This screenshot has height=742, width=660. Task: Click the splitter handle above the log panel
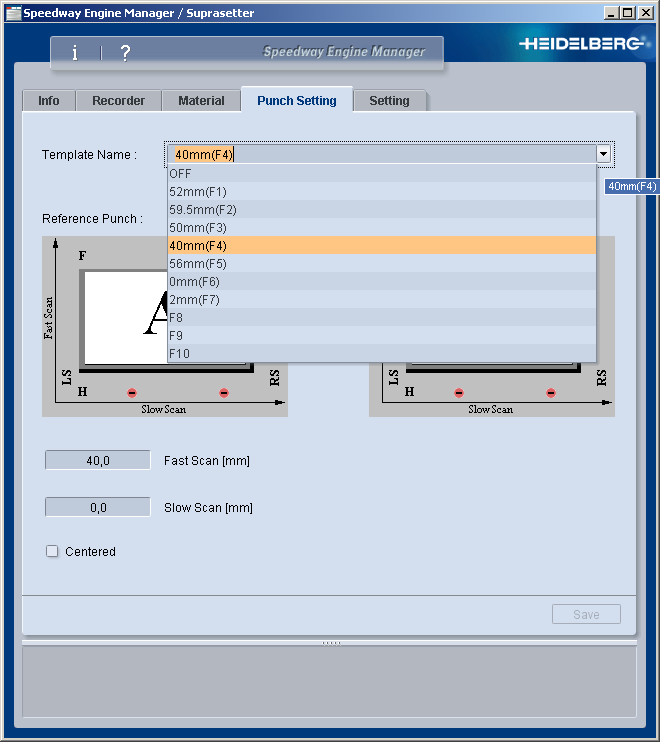[331, 643]
